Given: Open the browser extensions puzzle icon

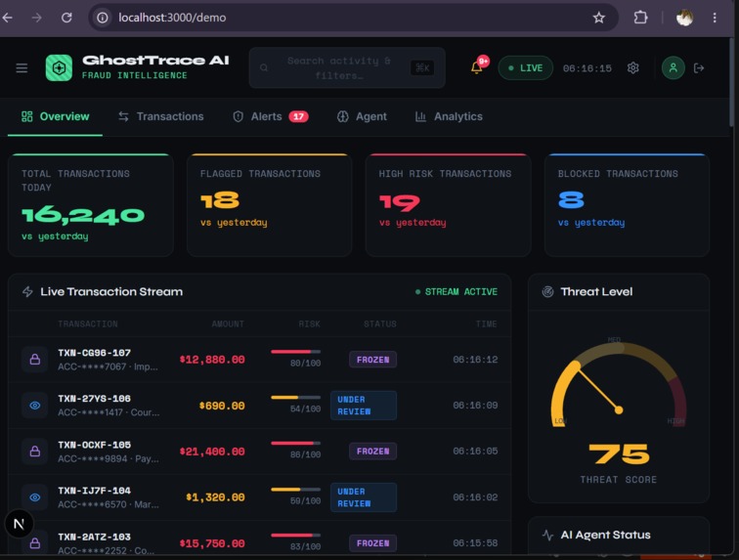Looking at the screenshot, I should coord(640,18).
